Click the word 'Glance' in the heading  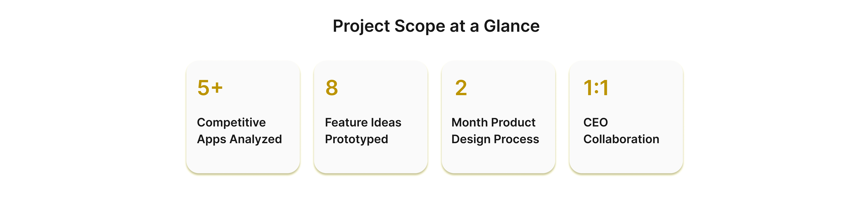[x=511, y=26]
